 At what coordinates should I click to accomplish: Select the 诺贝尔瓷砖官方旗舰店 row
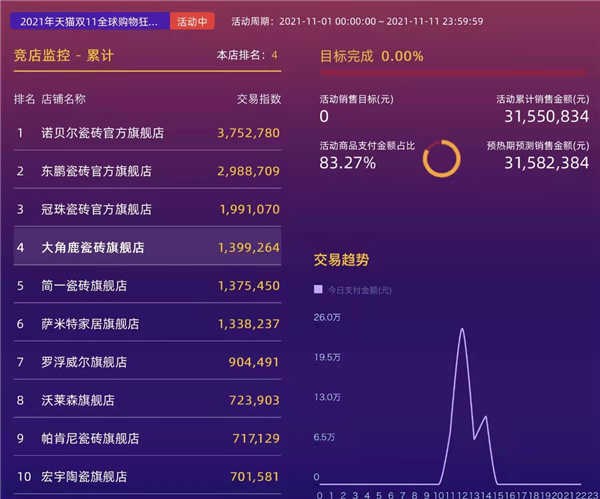[x=147, y=133]
